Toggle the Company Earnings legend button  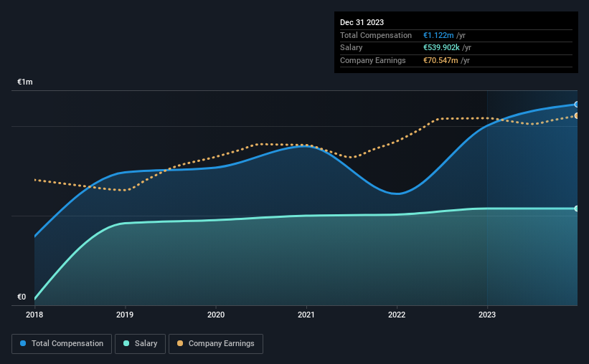point(216,344)
